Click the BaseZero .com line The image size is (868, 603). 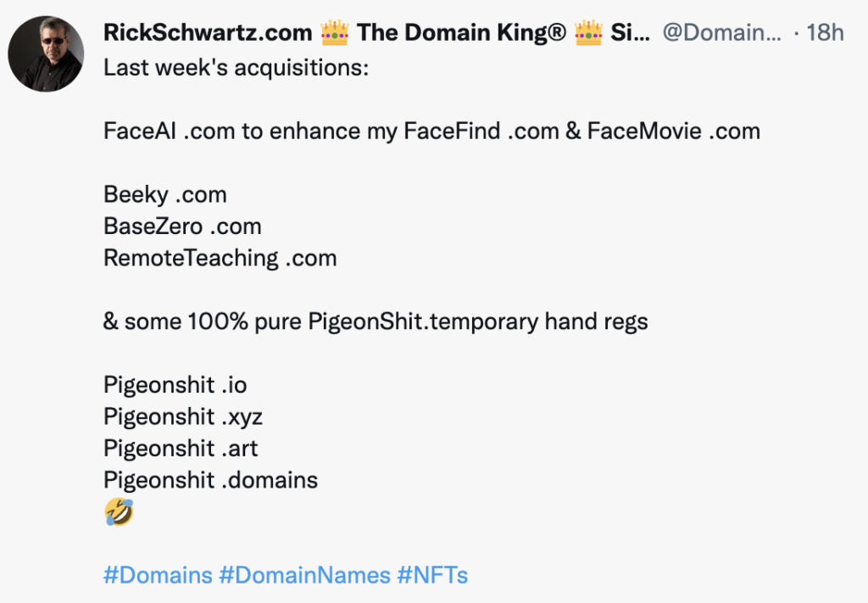tap(182, 226)
